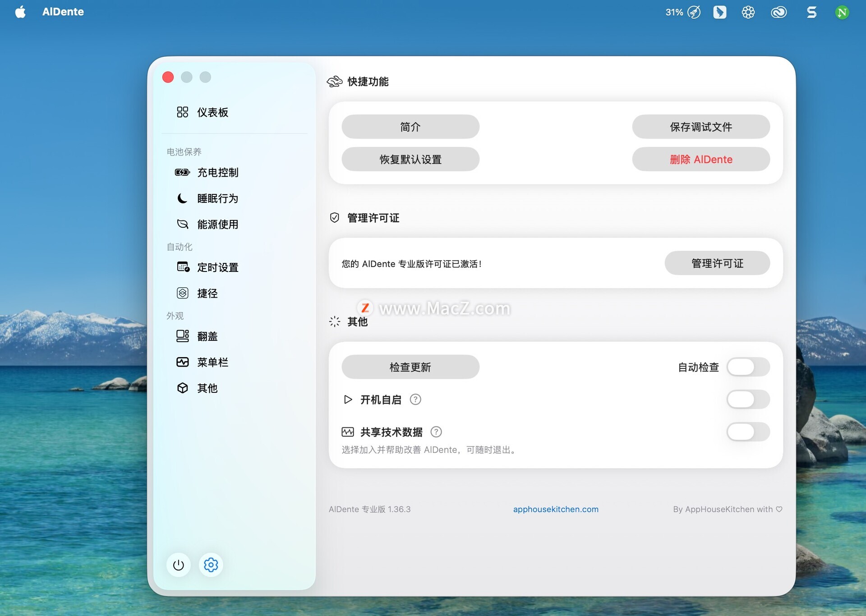Click the power icon in sidebar bottom
This screenshot has height=616, width=866.
pos(178,565)
